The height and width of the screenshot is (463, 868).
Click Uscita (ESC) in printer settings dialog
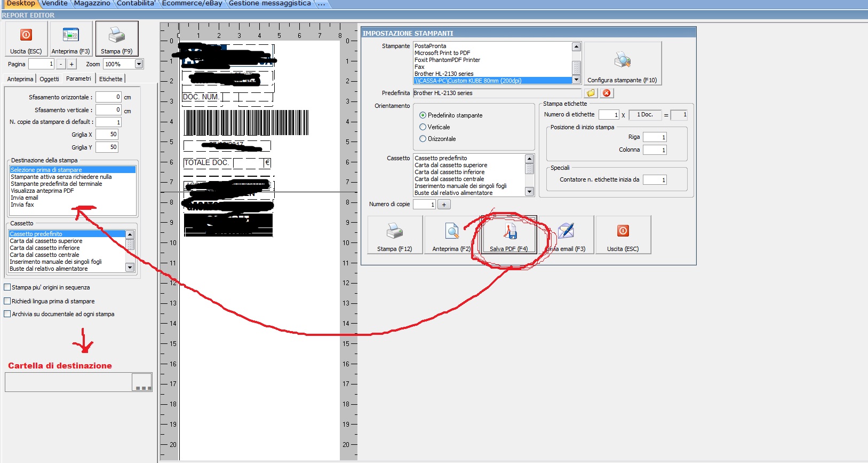point(623,234)
